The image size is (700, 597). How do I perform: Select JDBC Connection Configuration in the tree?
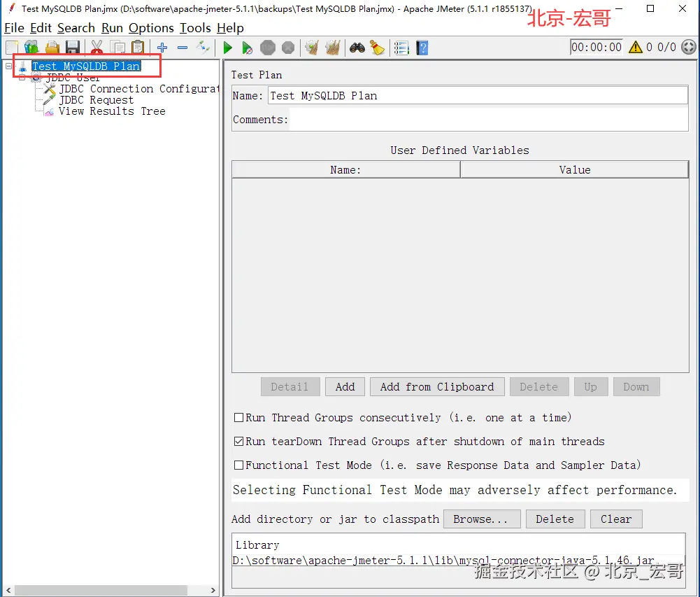(x=139, y=89)
